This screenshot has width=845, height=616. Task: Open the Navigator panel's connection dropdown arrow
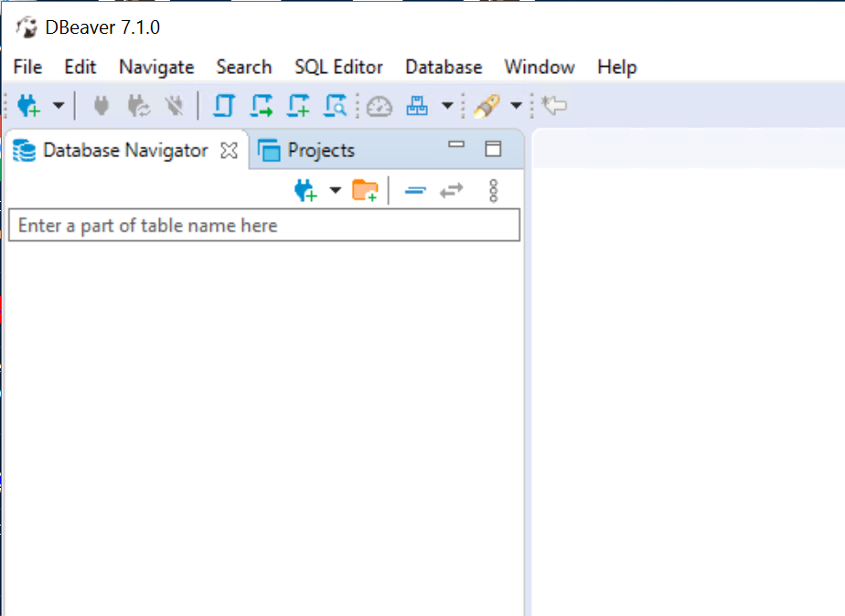(x=335, y=190)
